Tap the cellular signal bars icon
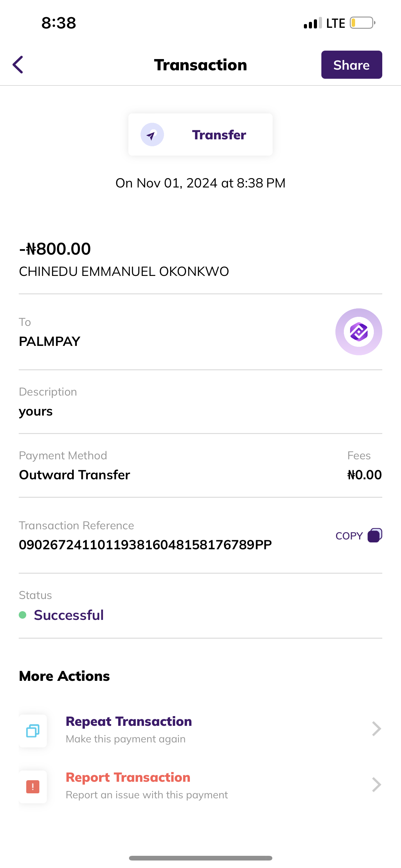 (313, 23)
